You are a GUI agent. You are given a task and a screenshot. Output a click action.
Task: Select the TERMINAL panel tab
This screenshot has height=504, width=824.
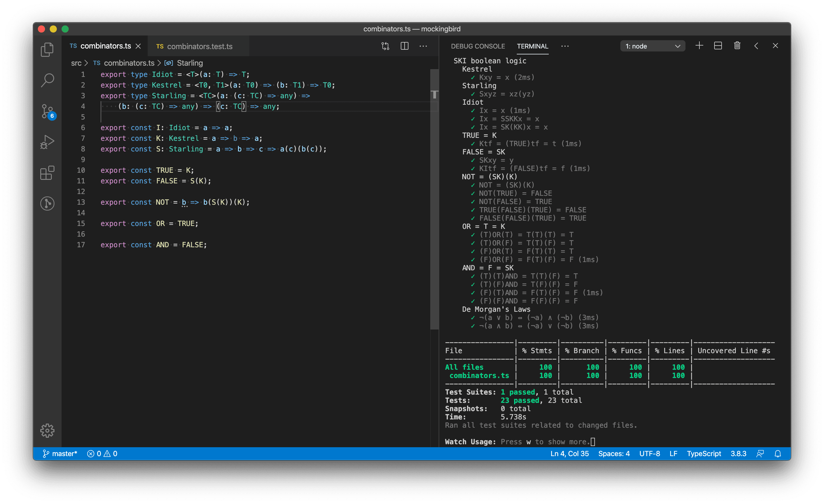click(x=532, y=46)
